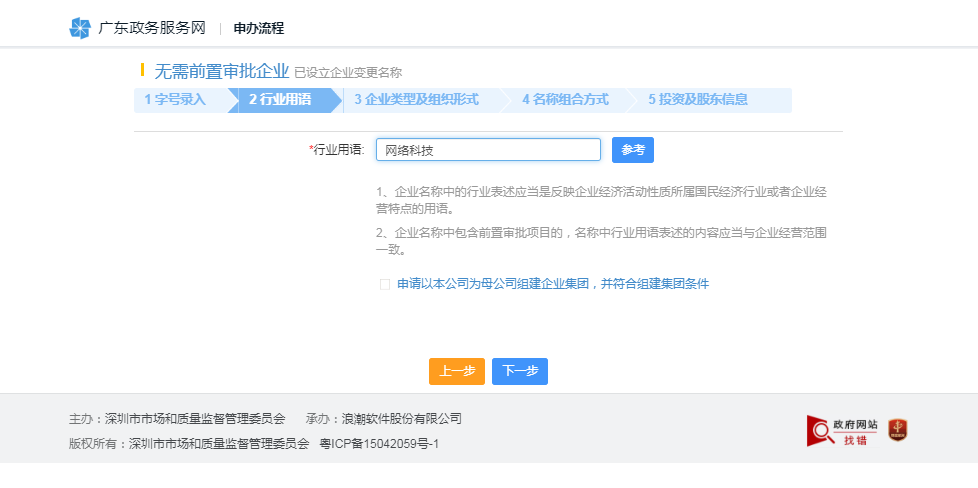978x488 pixels.
Task: Click the 广东政务服务网 site title
Action: (x=151, y=28)
